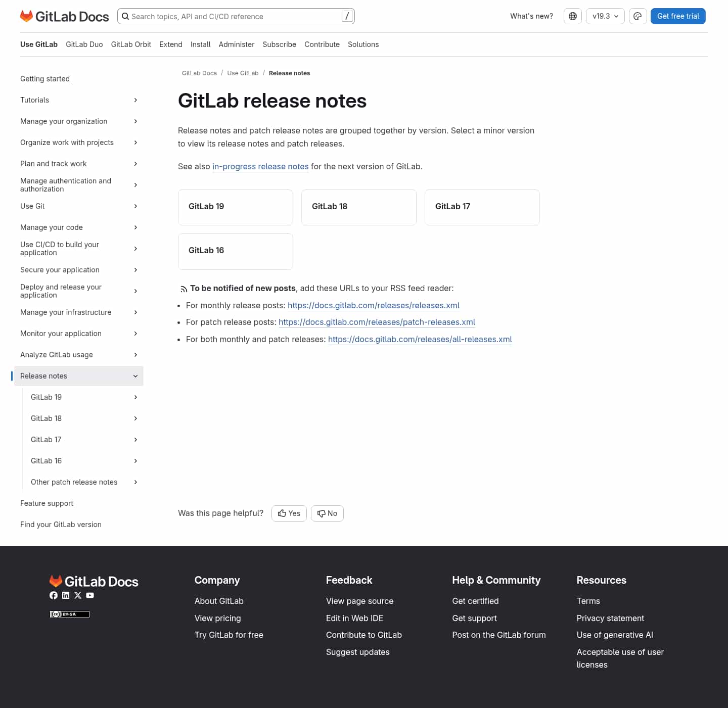Open the GitLab 16 release notes card
The width and height of the screenshot is (728, 708).
pos(236,252)
